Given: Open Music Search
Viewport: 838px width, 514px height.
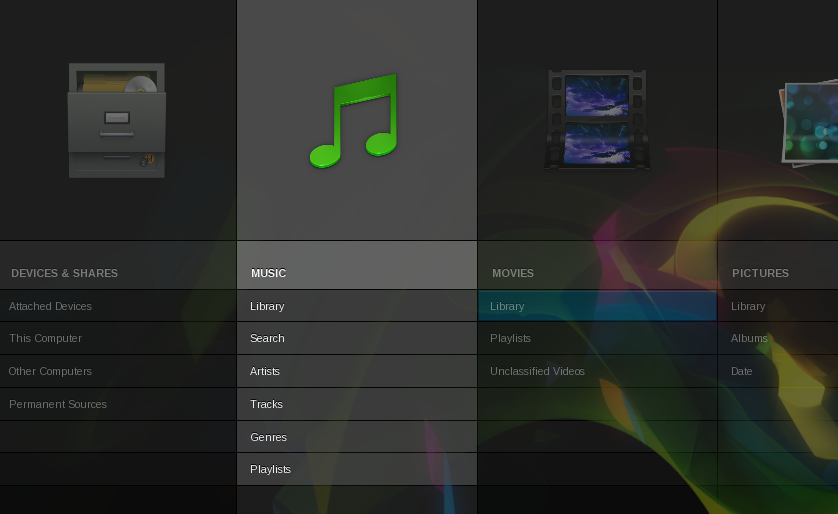Looking at the screenshot, I should click(x=357, y=338).
